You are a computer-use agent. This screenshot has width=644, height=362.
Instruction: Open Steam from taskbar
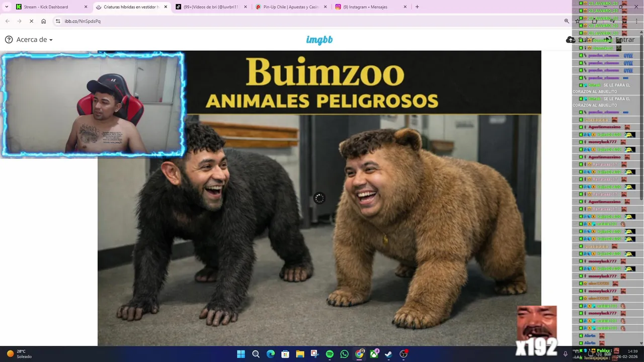click(388, 354)
